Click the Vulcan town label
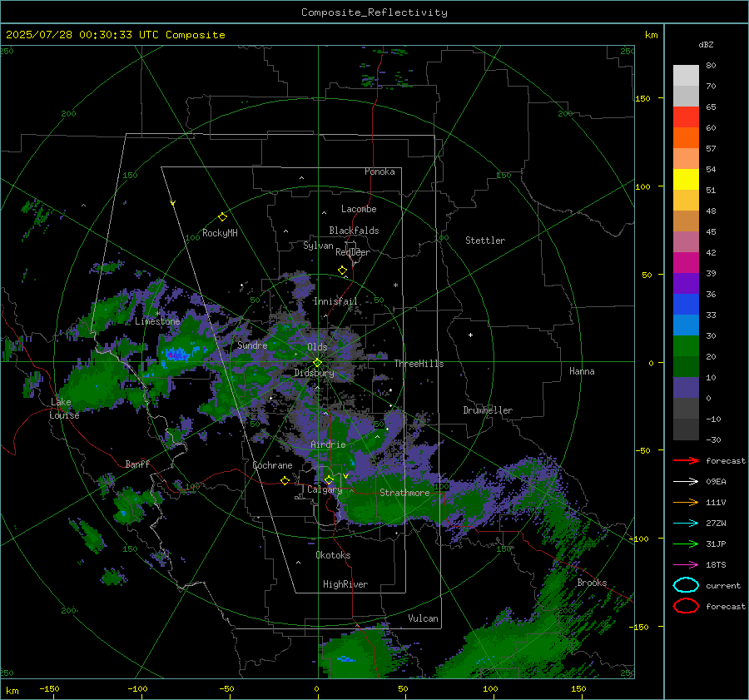This screenshot has width=749, height=700. (423, 618)
